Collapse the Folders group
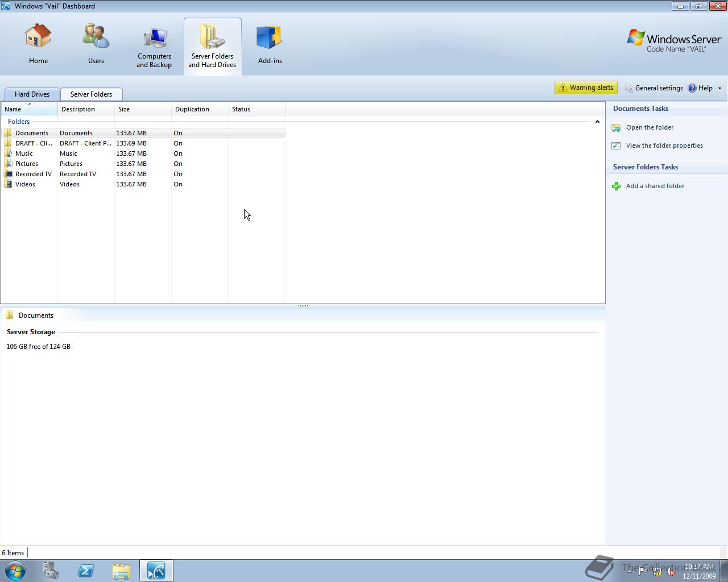 (597, 122)
